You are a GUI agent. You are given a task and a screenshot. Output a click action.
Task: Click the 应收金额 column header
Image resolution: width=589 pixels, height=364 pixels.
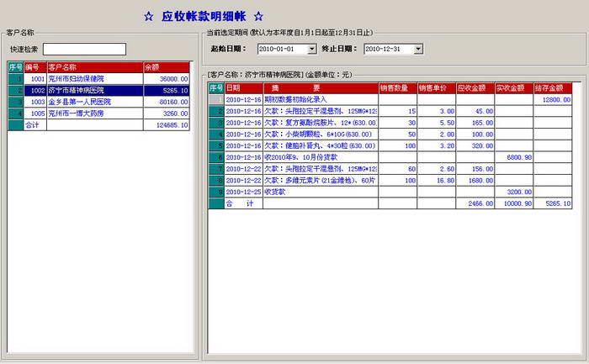[475, 88]
